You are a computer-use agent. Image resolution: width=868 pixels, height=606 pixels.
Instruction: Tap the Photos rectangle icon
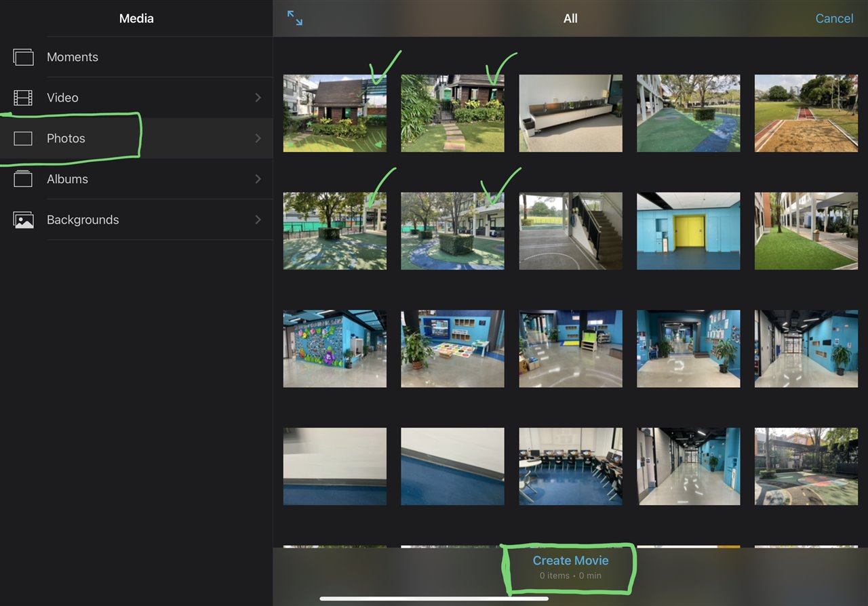tap(23, 138)
